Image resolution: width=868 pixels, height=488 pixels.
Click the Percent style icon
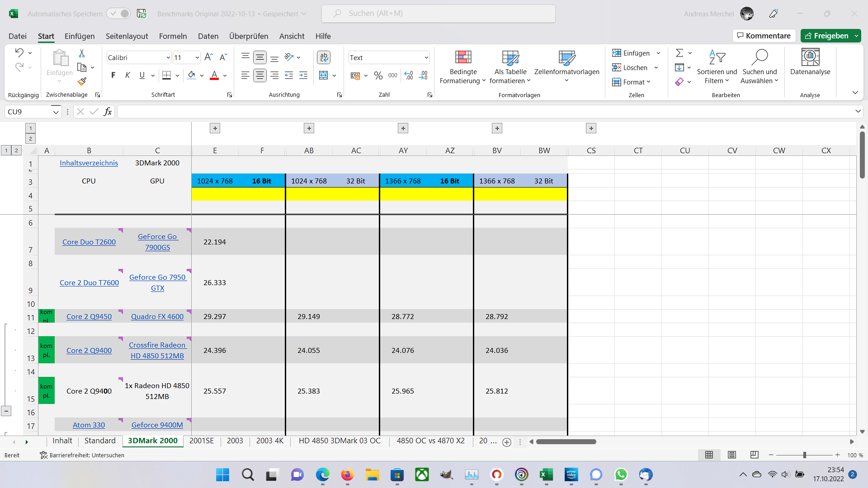(378, 75)
